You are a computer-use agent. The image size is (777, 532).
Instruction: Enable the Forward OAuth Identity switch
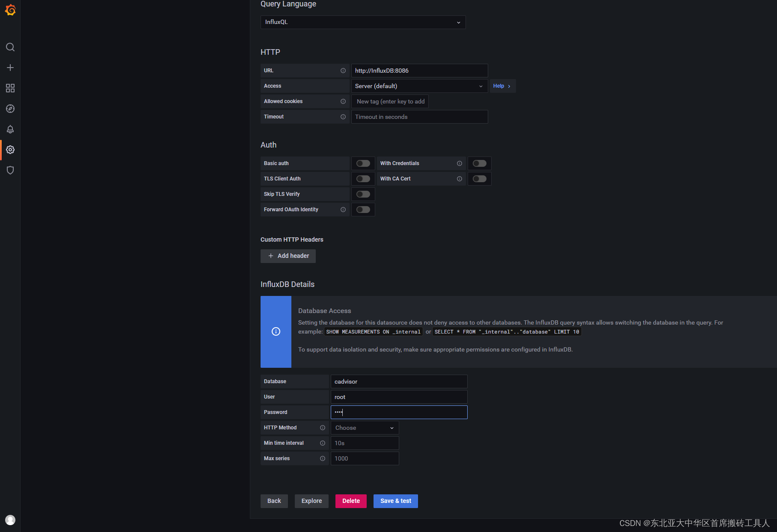[x=363, y=210]
